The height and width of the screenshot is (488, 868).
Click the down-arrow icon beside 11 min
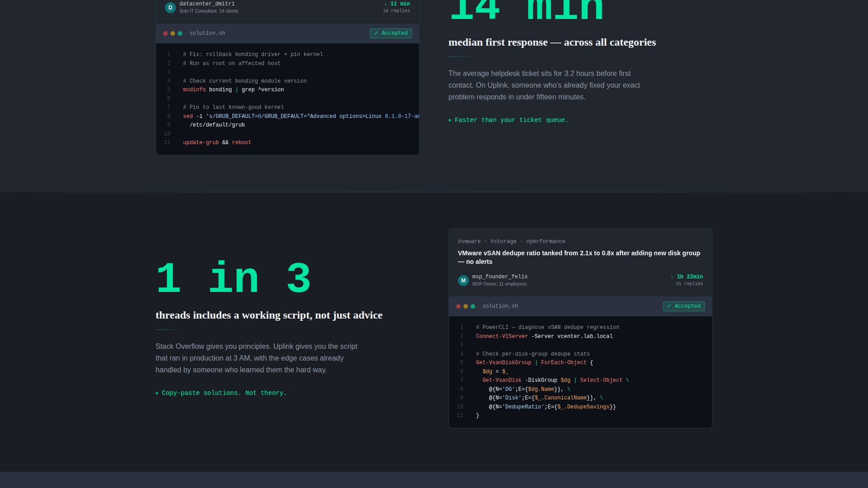385,4
